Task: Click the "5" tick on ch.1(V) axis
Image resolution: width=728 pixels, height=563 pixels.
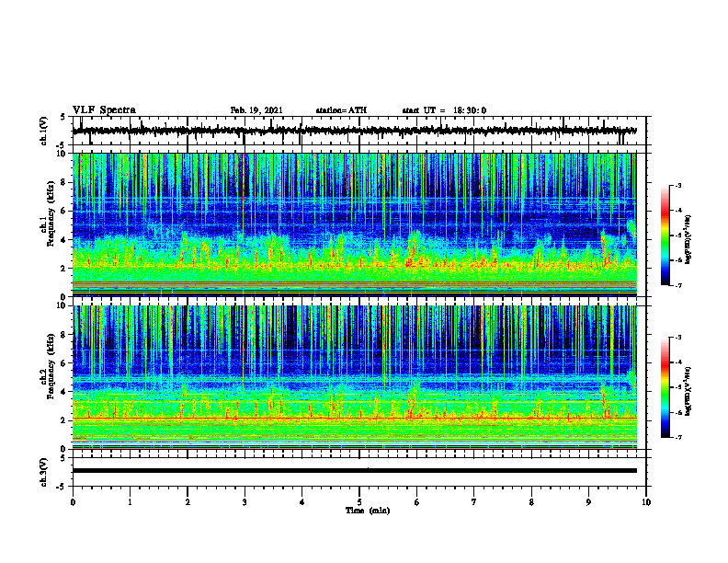Action: pos(63,118)
